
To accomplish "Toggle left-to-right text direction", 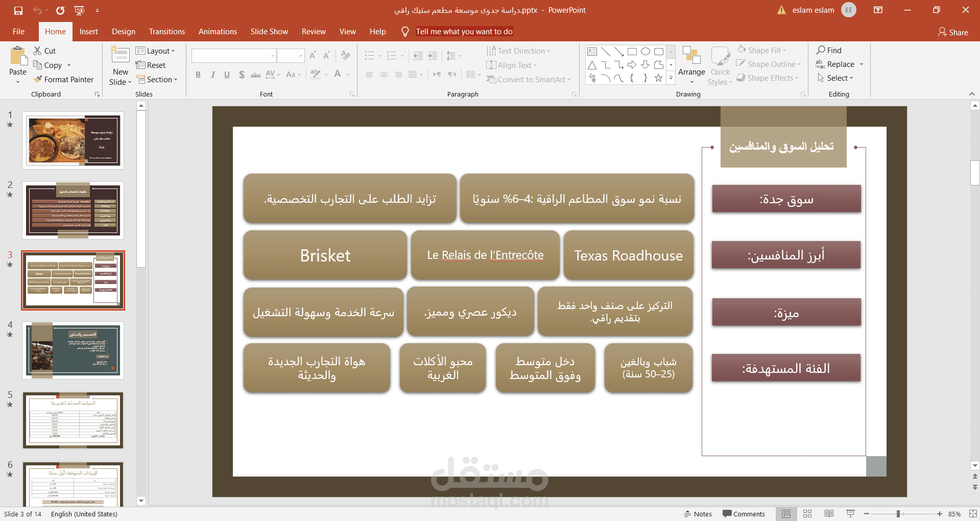I will pyautogui.click(x=437, y=75).
